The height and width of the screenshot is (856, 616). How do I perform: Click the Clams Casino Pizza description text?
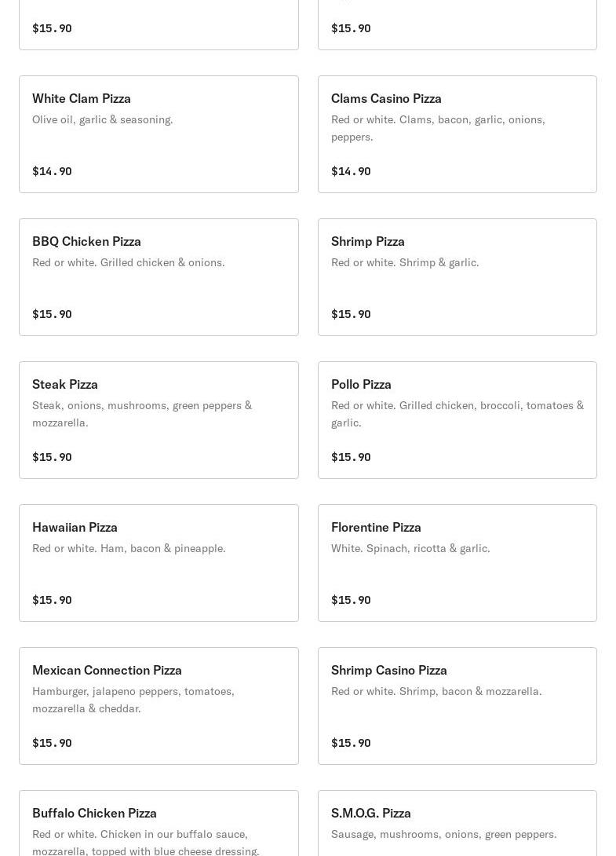[x=438, y=128]
